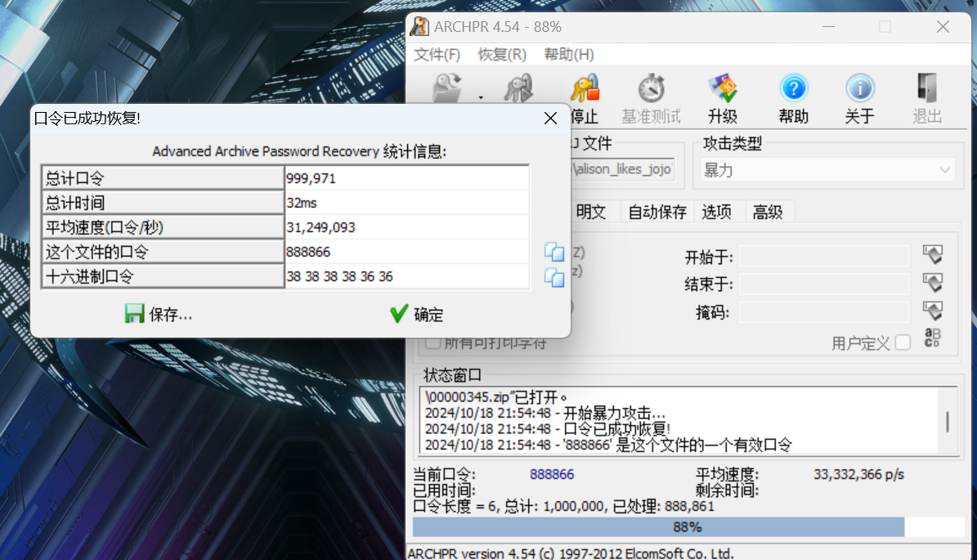
Task: Minimize the ARCHPR window
Action: click(x=828, y=27)
